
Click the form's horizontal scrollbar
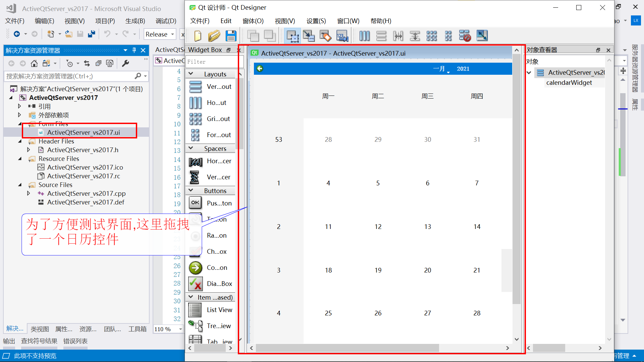(347, 348)
